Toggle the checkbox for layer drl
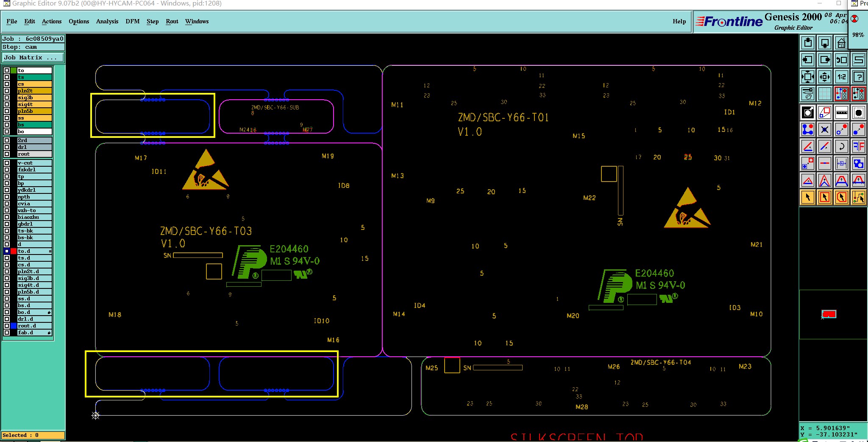This screenshot has width=868, height=442. tap(7, 147)
